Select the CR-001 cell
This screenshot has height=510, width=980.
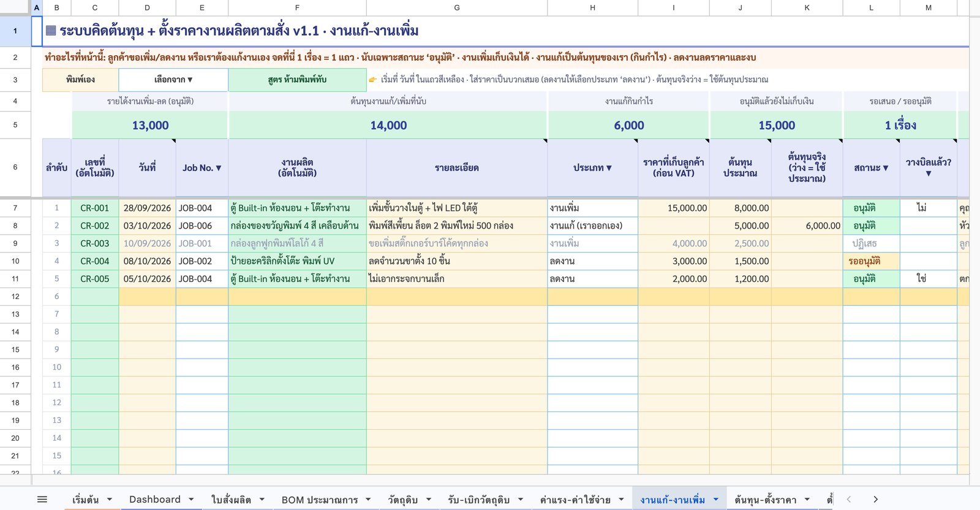click(95, 208)
